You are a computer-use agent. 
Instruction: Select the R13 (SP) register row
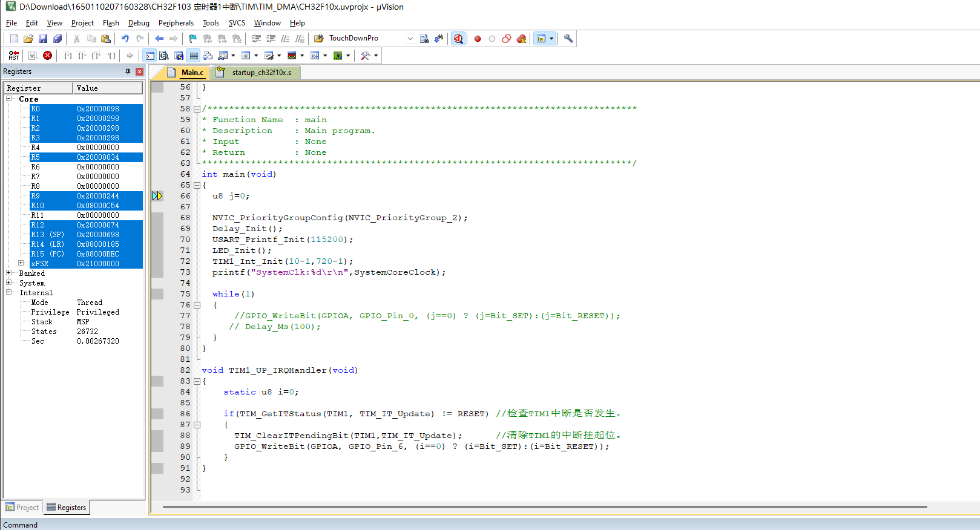click(x=86, y=235)
